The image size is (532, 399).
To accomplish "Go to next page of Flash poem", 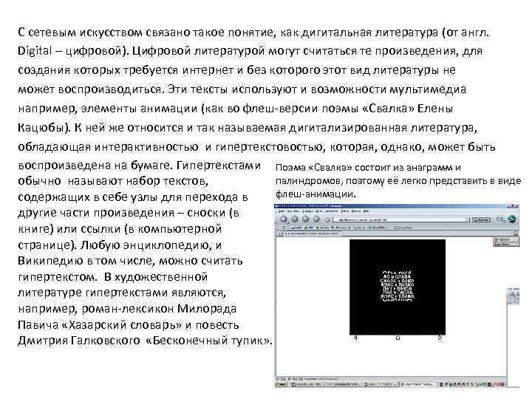I will 440,338.
